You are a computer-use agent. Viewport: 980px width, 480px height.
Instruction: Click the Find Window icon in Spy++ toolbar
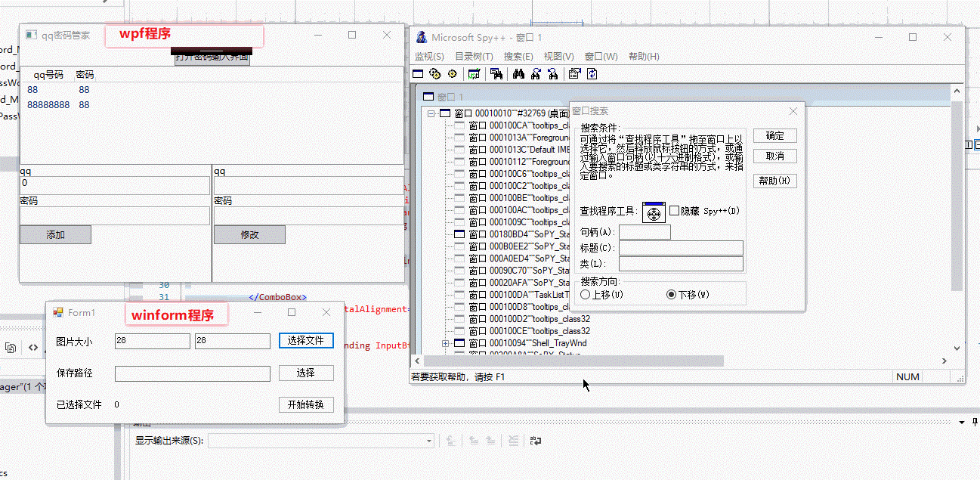(496, 74)
